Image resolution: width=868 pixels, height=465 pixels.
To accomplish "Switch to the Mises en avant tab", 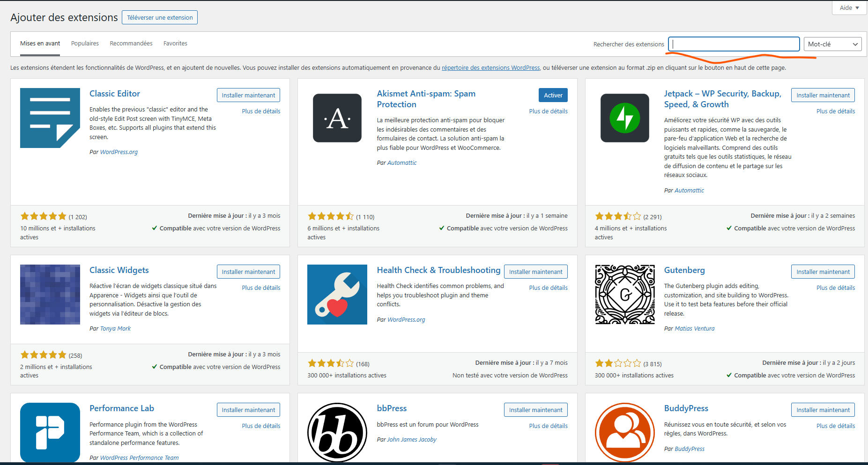I will click(x=40, y=44).
